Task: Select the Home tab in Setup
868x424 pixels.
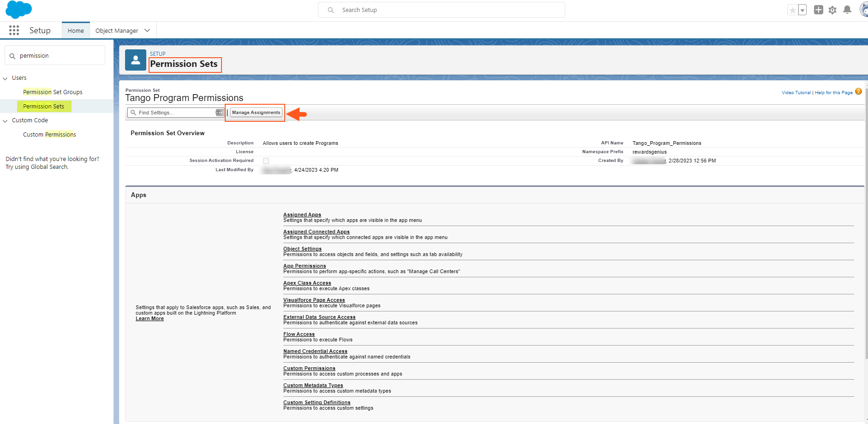Action: pyautogui.click(x=75, y=30)
